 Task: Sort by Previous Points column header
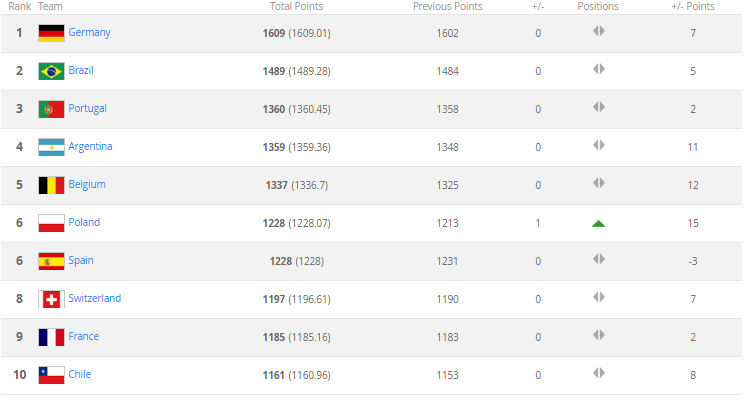[x=447, y=6]
